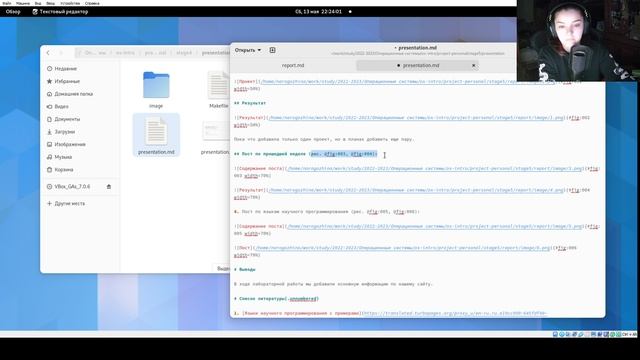Open the Устройства menu of VirtualBox
640x360 pixels.
tap(70, 3)
